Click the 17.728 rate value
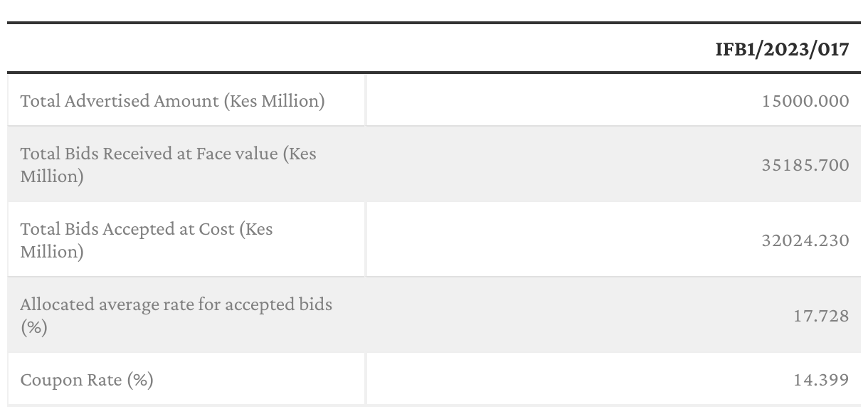Viewport: 868px width, 414px height. [x=821, y=316]
